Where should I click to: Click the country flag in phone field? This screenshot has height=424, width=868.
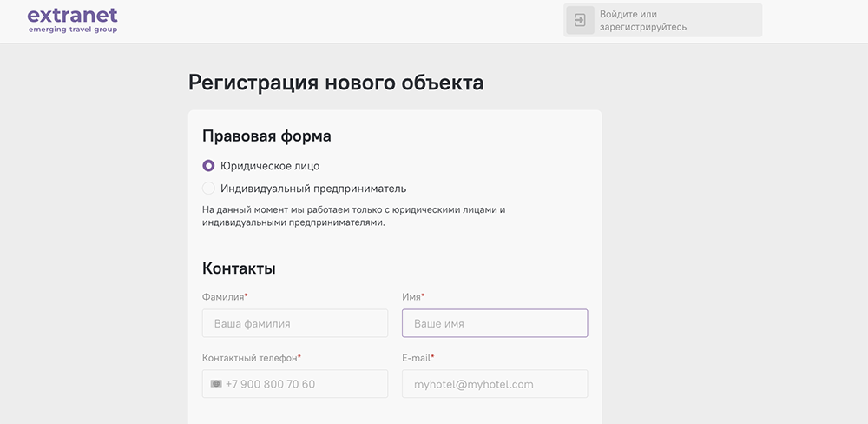(216, 384)
